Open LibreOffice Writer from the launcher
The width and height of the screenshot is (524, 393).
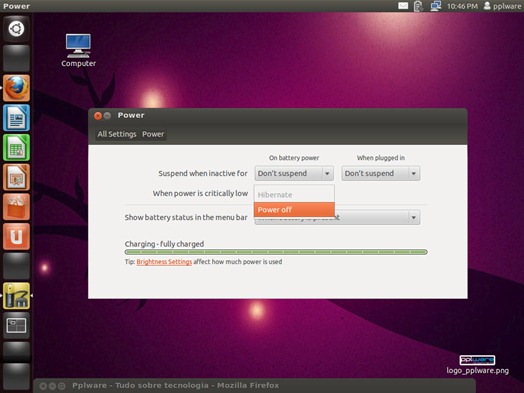tap(16, 118)
